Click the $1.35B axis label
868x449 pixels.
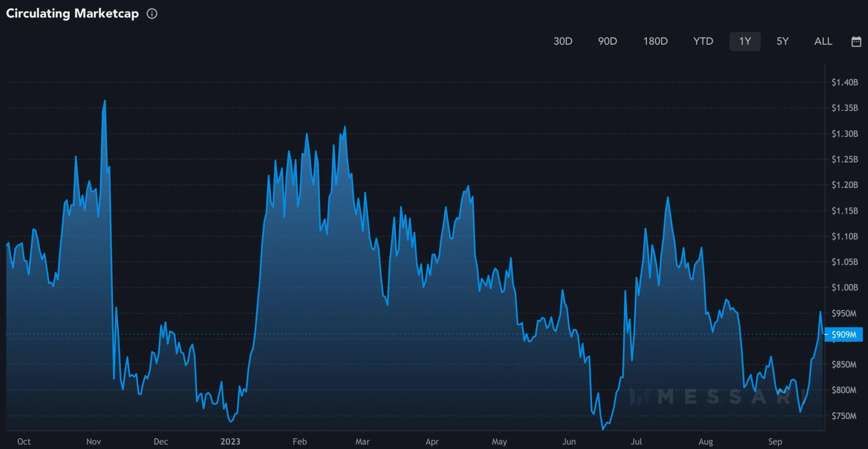(x=845, y=108)
